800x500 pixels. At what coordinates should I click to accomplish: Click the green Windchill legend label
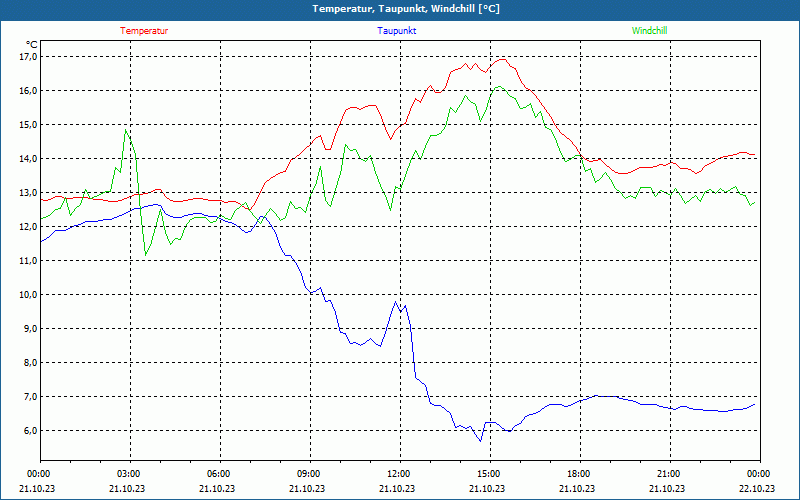click(649, 31)
